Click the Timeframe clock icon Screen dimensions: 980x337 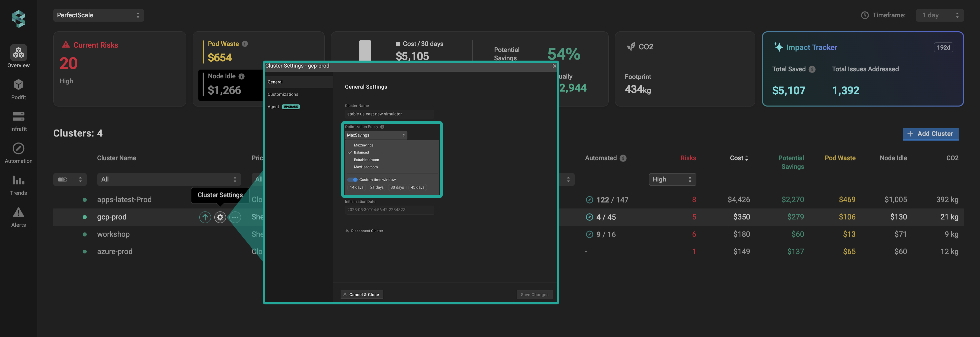pyautogui.click(x=865, y=15)
